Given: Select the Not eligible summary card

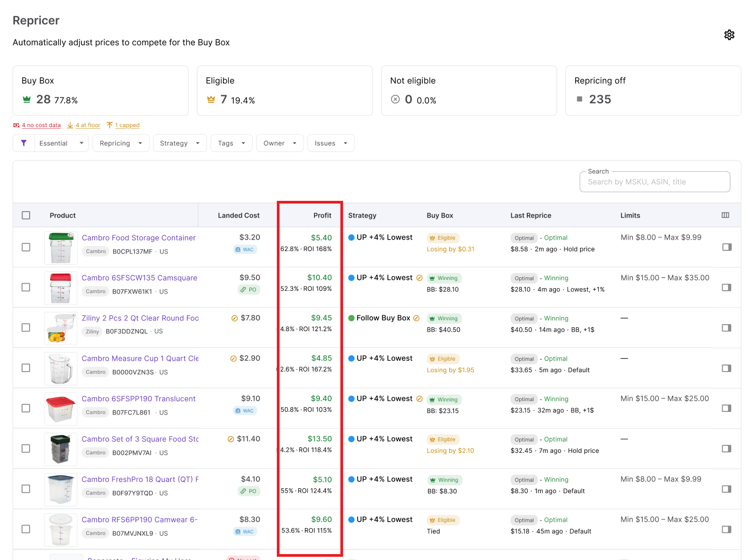Looking at the screenshot, I should pyautogui.click(x=469, y=90).
